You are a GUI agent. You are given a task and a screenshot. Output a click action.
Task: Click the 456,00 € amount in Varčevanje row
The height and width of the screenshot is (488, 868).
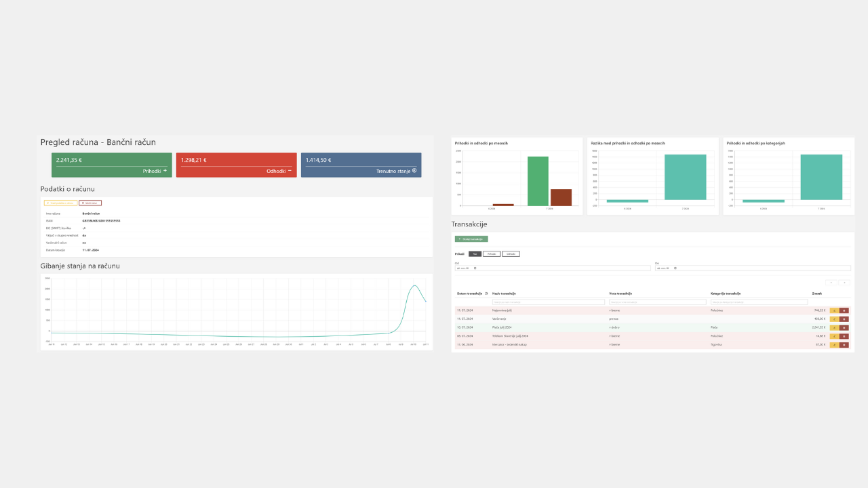819,319
